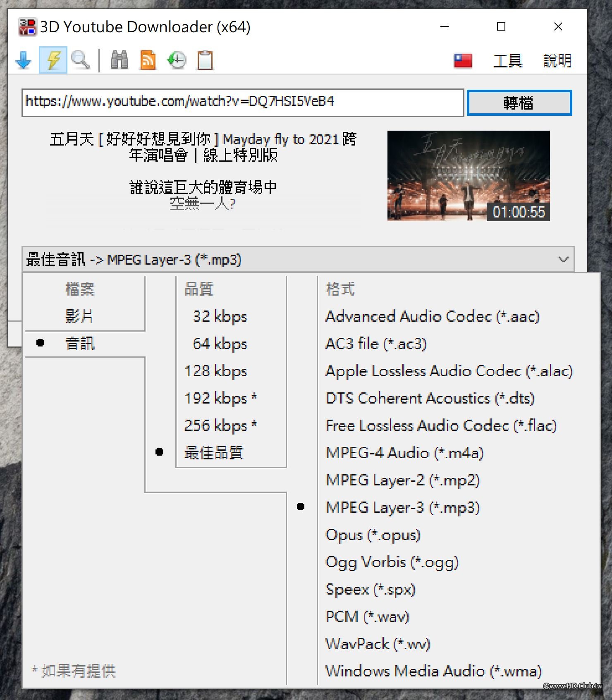Screen dimensions: 612x700
Task: Open the magnifying glass search icon
Action: [x=80, y=60]
